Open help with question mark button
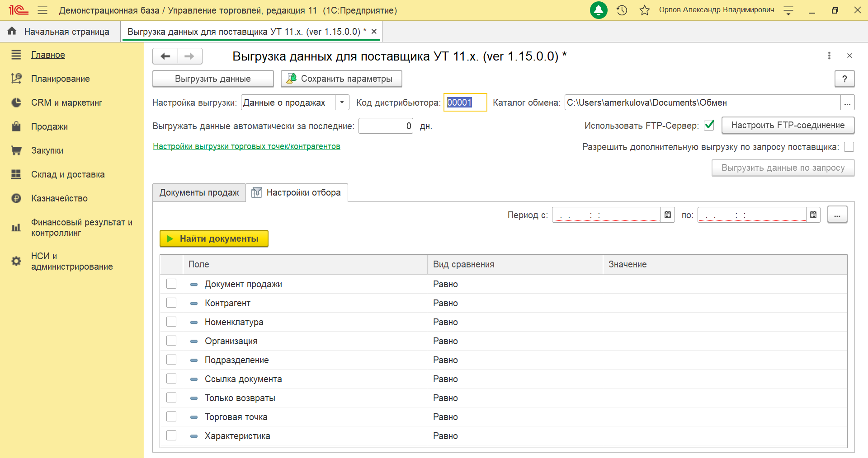Viewport: 868px width, 458px height. [844, 79]
